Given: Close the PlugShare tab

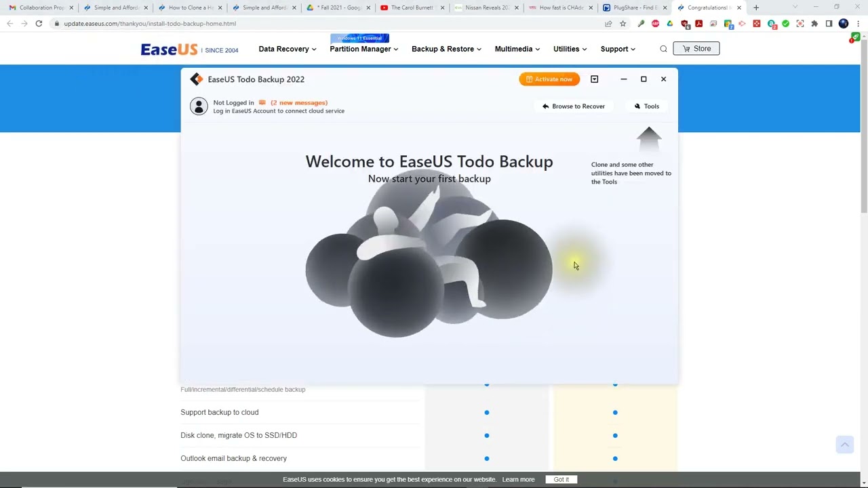Looking at the screenshot, I should [x=665, y=7].
